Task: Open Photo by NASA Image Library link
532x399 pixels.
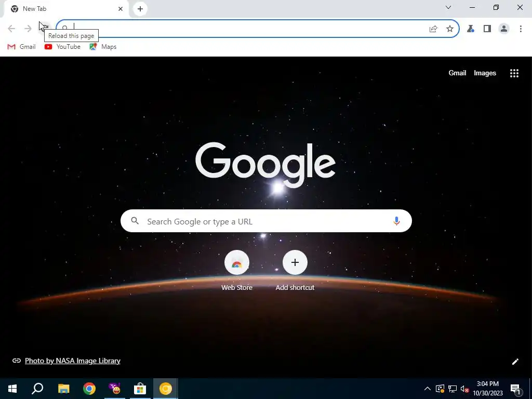Action: 73,361
